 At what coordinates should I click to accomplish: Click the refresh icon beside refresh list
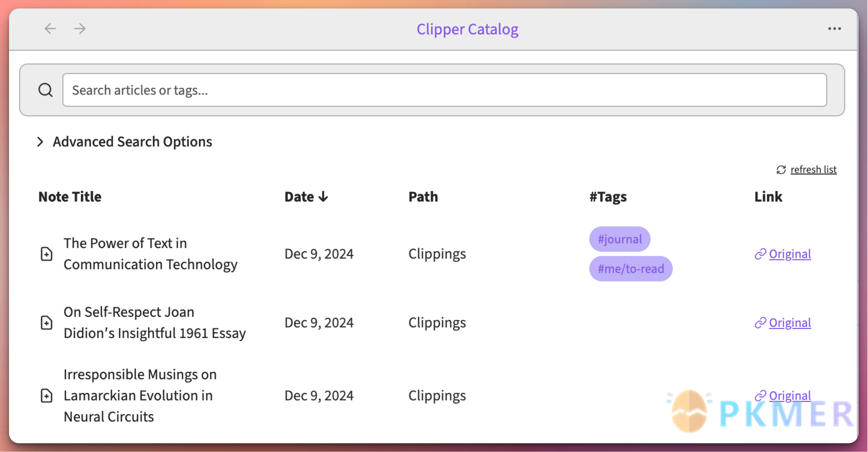[781, 170]
